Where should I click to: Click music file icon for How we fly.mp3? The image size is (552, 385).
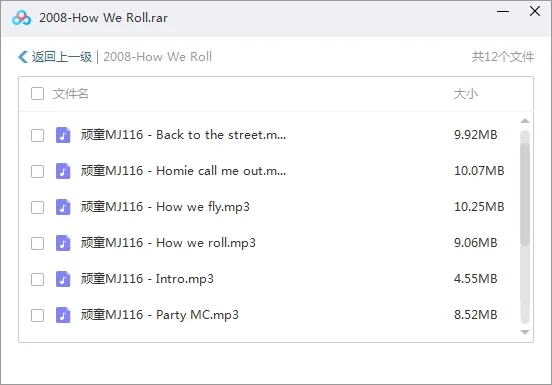[63, 207]
